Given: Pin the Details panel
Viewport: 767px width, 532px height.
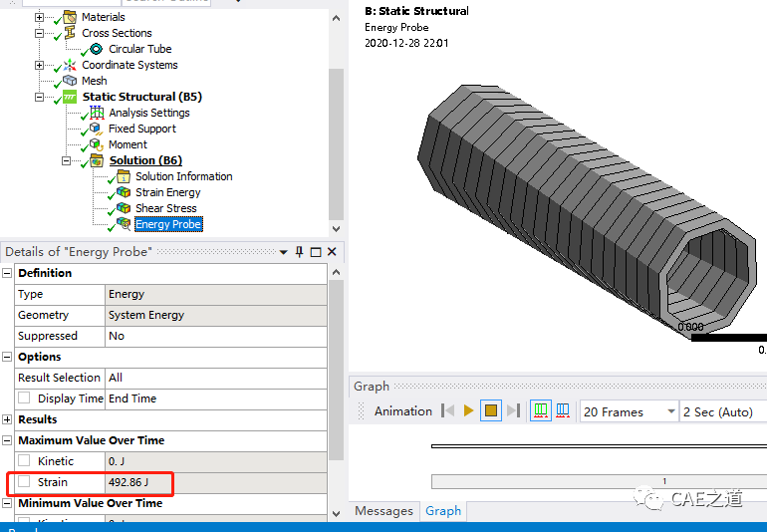Looking at the screenshot, I should pos(300,252).
